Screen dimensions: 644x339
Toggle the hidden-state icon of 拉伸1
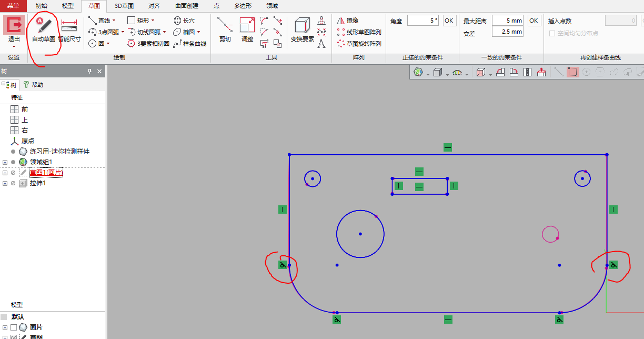coord(13,183)
